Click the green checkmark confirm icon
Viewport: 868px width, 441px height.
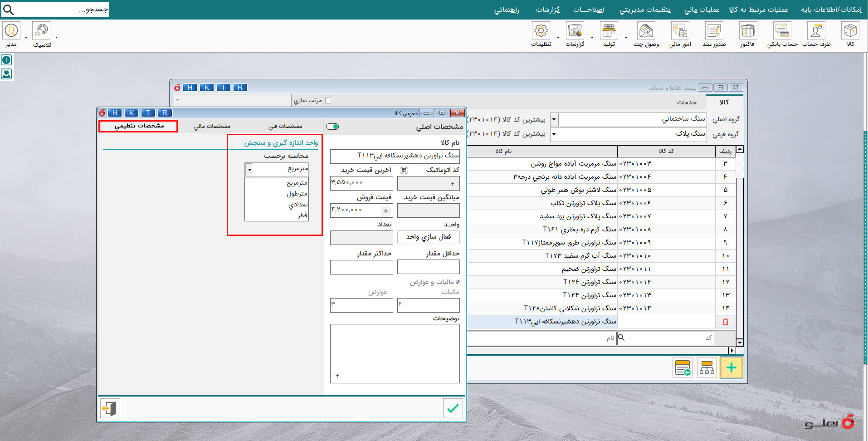click(453, 408)
